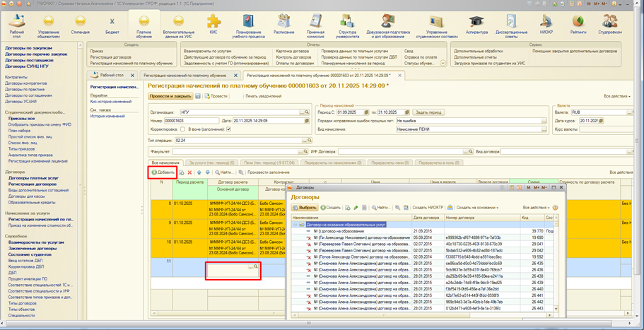Collapse the Договор на оказание образовательных услуг group
The image size is (644, 330).
pyautogui.click(x=294, y=224)
